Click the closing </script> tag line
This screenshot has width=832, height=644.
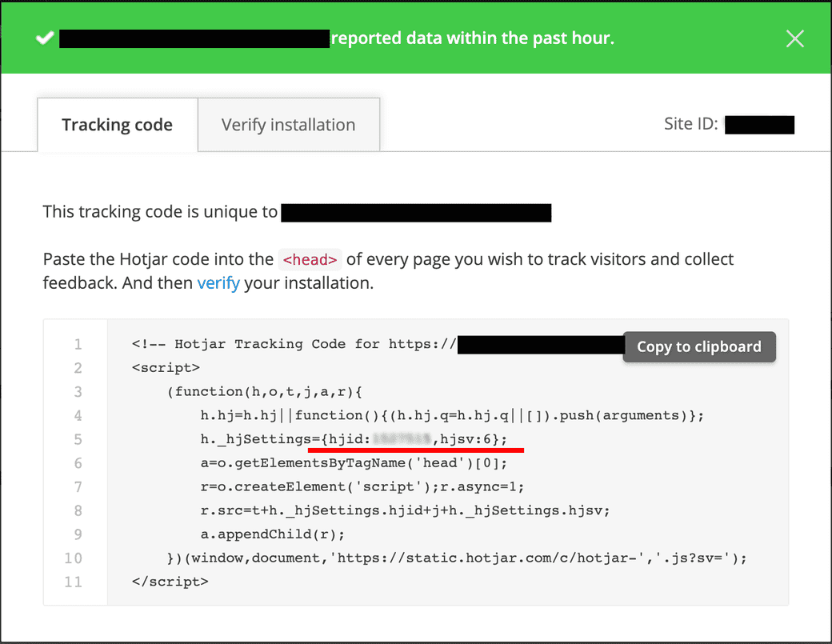coord(170,582)
